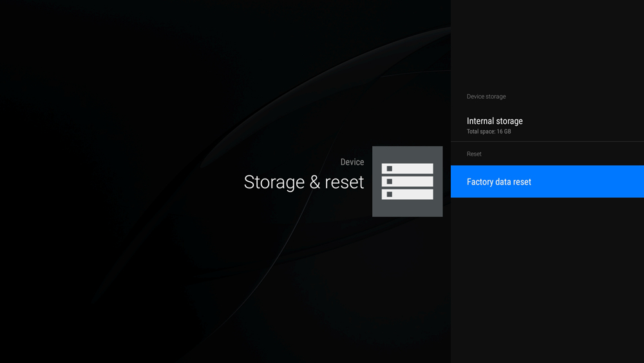Viewport: 644px width, 363px height.
Task: Open the Internal storage item
Action: tap(547, 125)
